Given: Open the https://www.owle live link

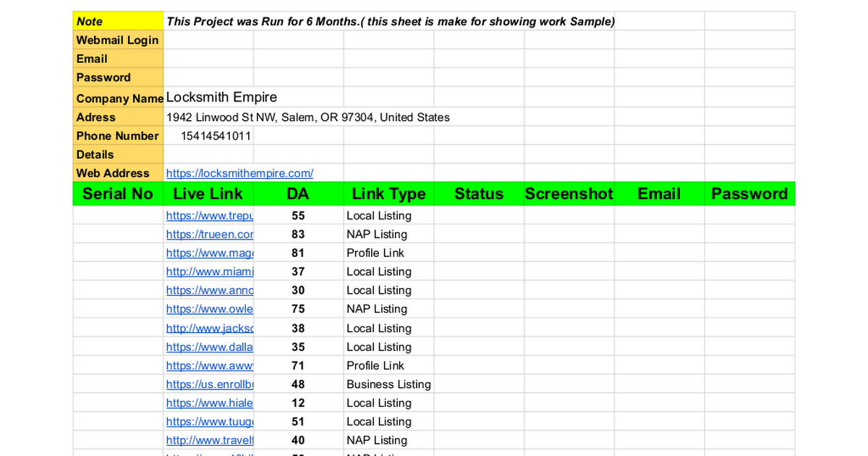Looking at the screenshot, I should (210, 309).
